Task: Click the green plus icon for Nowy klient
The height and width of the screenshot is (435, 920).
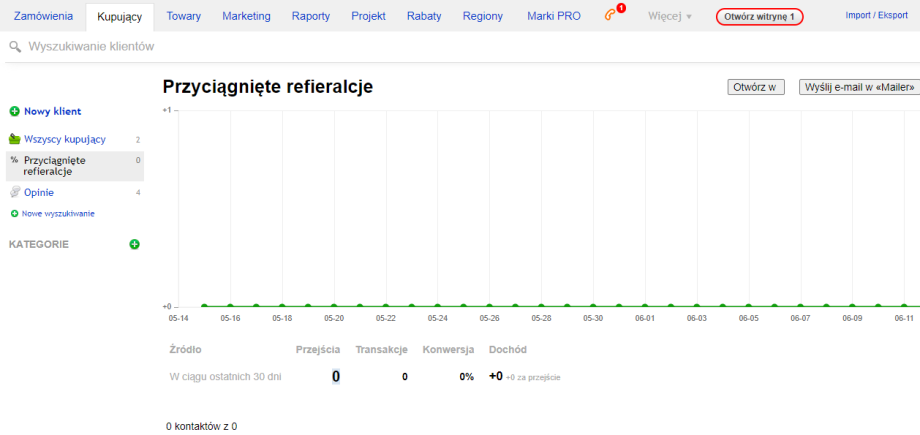Action: (x=14, y=112)
